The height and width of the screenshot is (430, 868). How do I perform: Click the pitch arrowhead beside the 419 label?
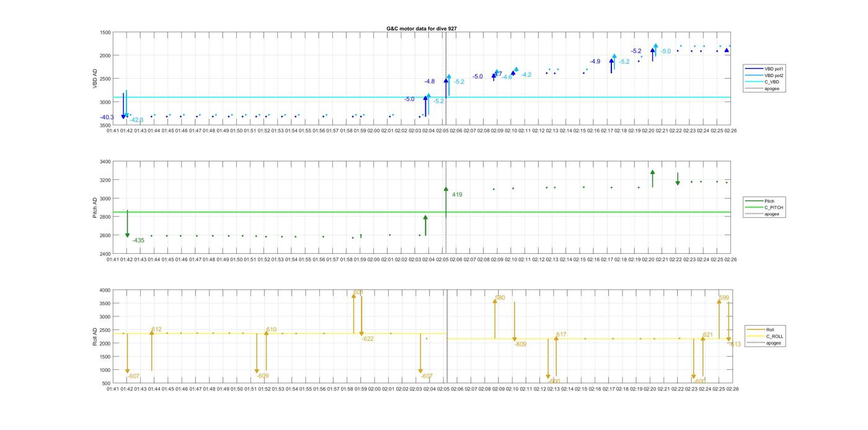446,189
